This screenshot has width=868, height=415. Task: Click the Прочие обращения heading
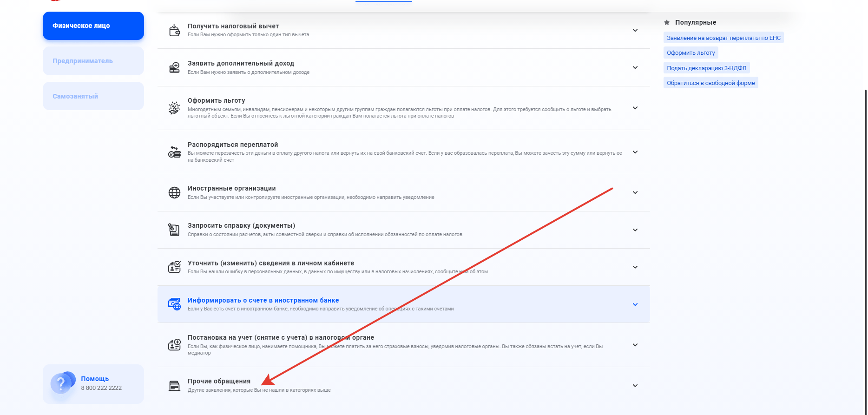click(219, 381)
